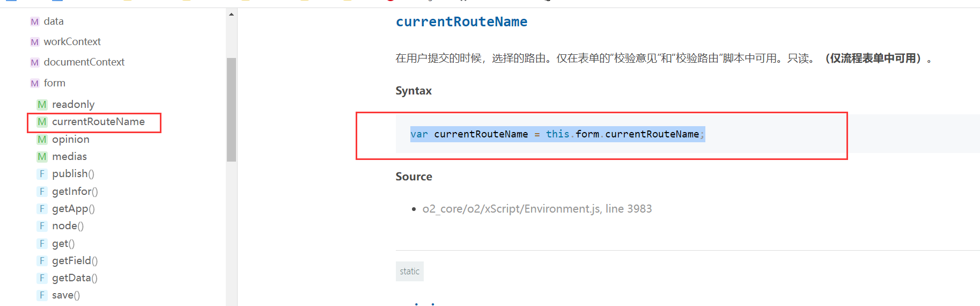Navigate to getField() in the sidebar

click(x=75, y=261)
